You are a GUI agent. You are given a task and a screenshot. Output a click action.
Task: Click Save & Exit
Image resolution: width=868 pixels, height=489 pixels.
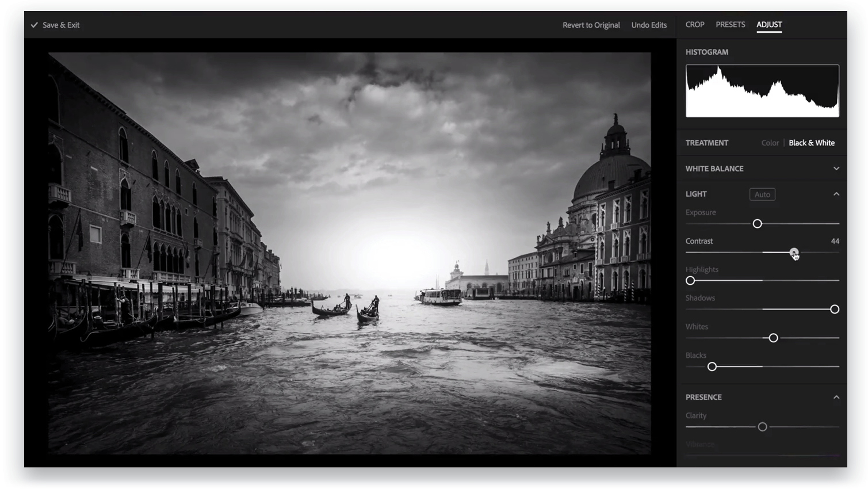(60, 25)
